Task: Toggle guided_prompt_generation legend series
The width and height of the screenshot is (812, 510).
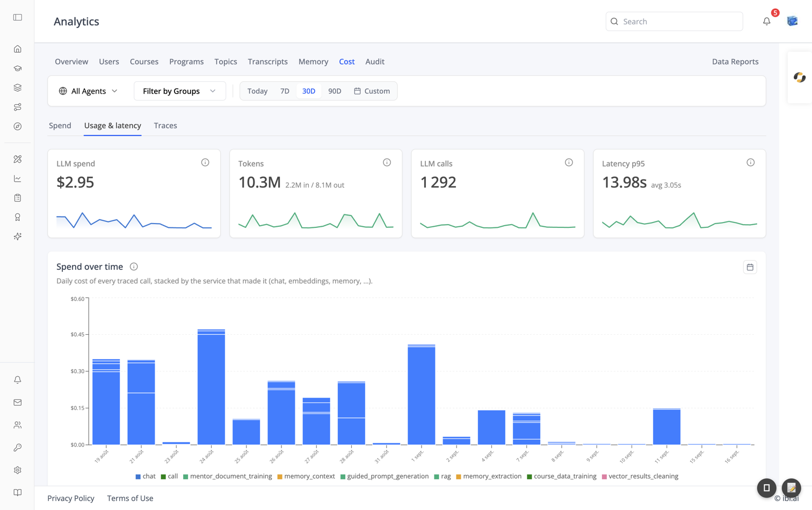Action: (385, 477)
